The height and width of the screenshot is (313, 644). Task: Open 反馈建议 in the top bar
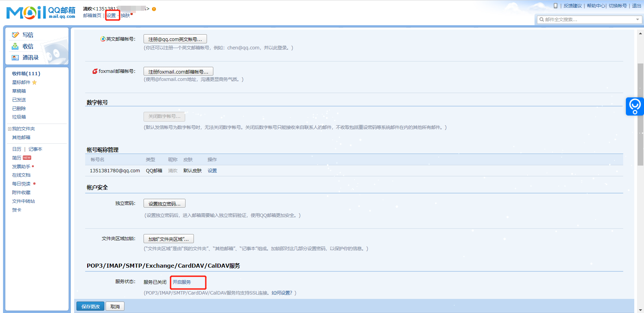click(x=573, y=6)
